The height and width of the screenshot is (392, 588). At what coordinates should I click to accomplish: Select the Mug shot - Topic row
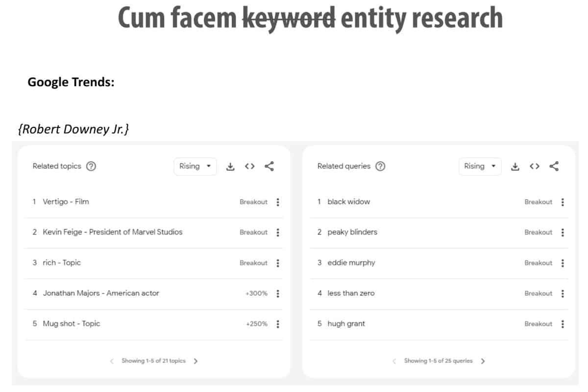71,324
